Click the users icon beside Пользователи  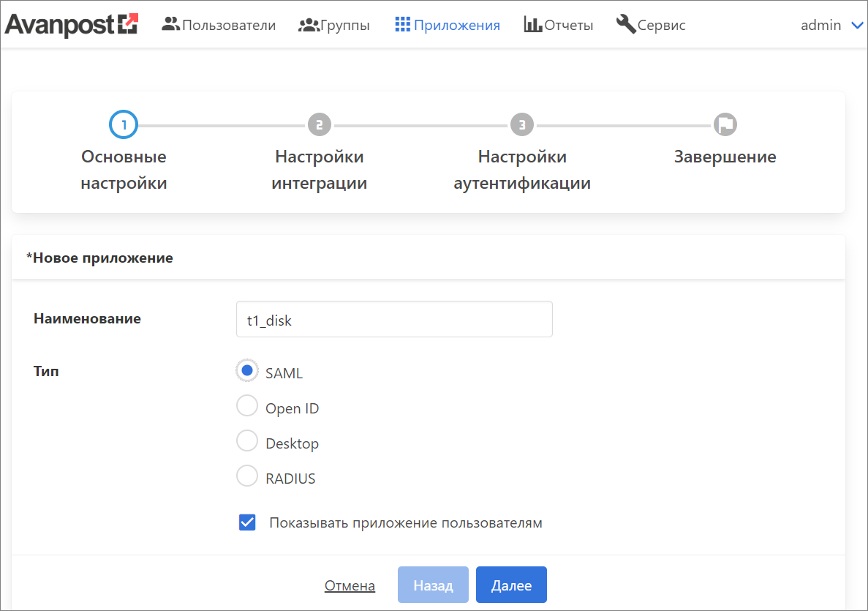pos(170,24)
